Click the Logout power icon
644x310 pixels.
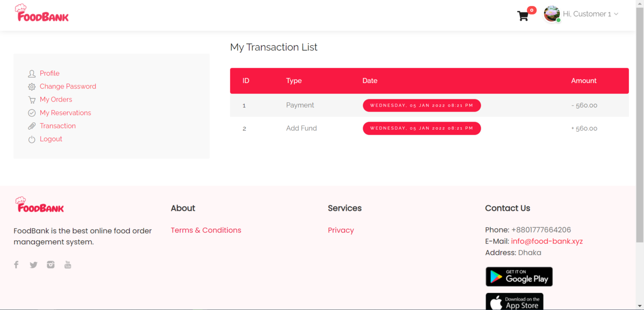tap(32, 139)
